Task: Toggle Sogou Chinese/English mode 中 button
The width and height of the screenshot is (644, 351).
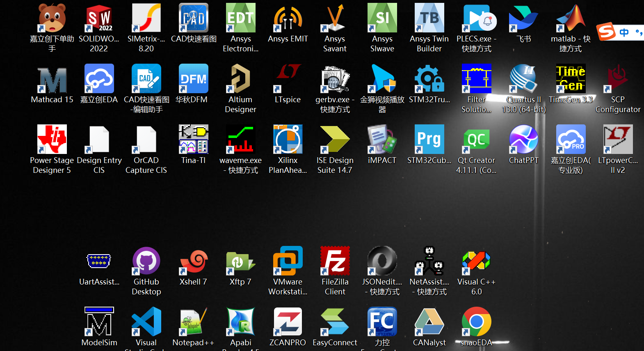Action: click(x=624, y=32)
